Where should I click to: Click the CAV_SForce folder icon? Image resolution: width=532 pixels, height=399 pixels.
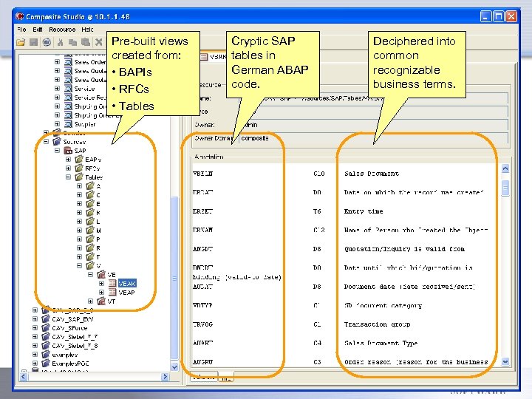pyautogui.click(x=46, y=328)
